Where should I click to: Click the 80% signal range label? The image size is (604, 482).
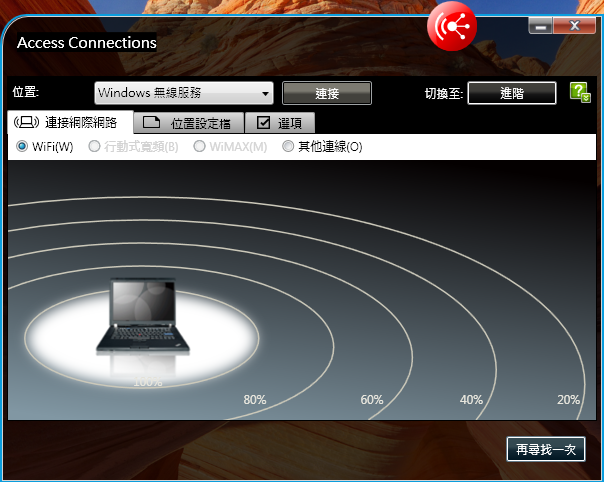[x=255, y=400]
